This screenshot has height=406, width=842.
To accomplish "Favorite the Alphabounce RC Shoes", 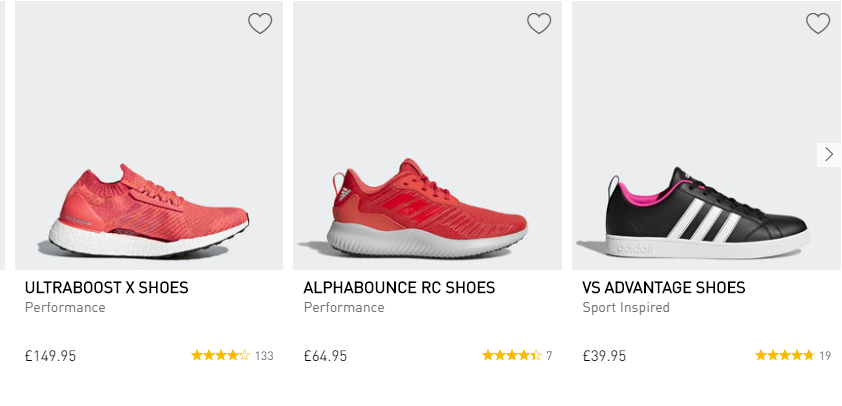I will pos(539,23).
